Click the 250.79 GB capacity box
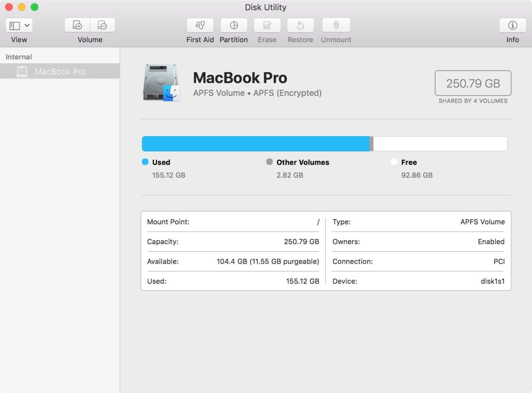 pos(473,83)
